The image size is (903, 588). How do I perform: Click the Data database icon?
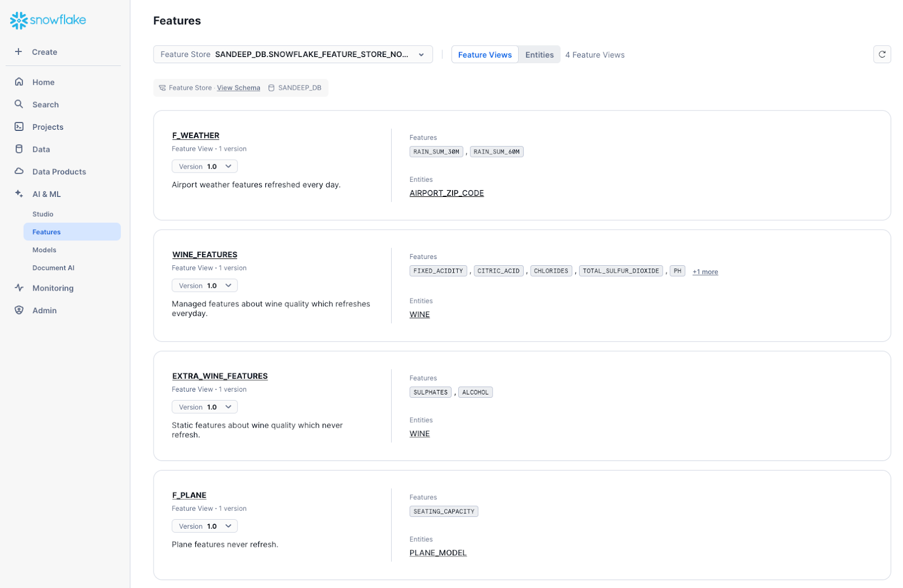pyautogui.click(x=19, y=150)
